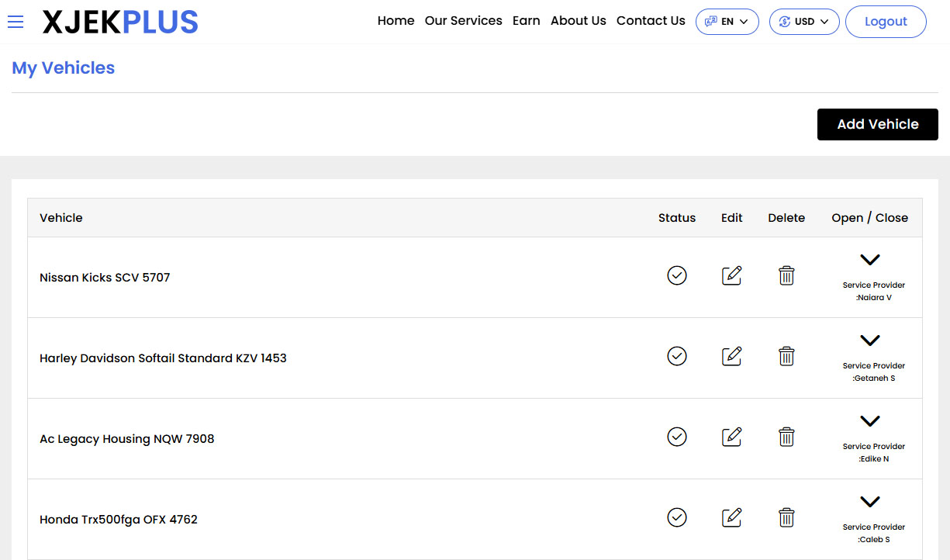Open the EN language dropdown
Screen dimensions: 950x560
[727, 22]
